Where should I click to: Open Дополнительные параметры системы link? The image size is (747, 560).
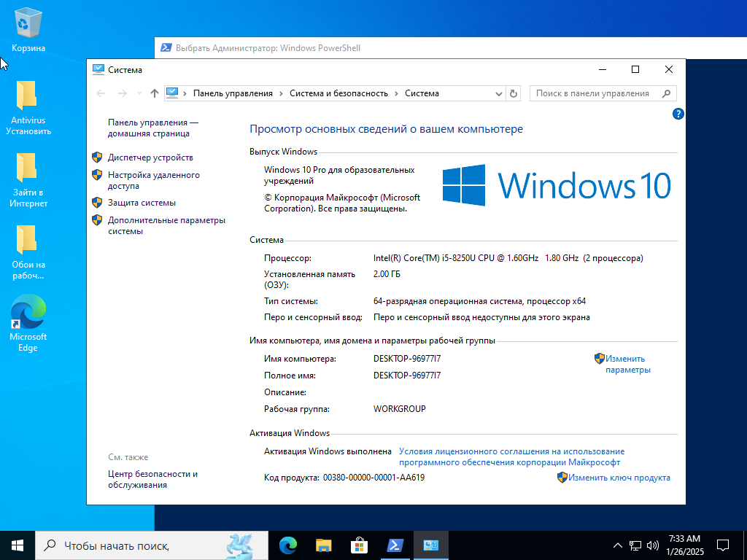(166, 226)
